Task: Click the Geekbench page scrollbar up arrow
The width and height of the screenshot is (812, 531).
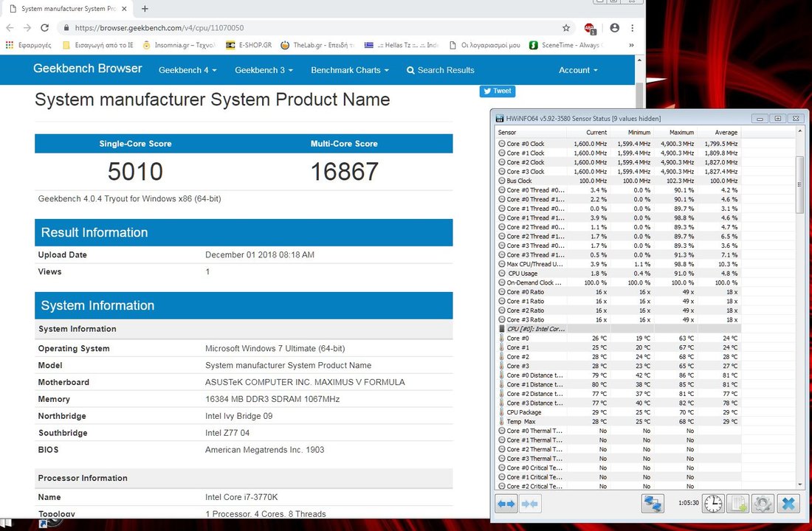Action: point(639,60)
